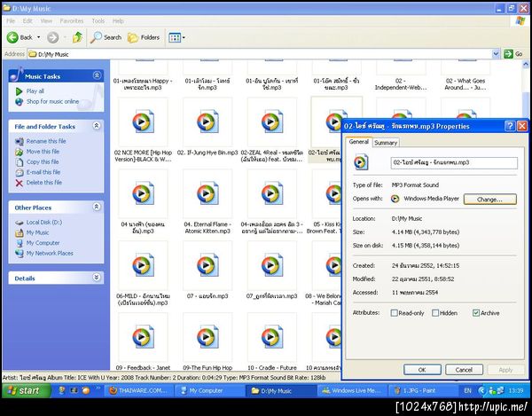532x416 pixels.
Task: Click the Play all icon
Action: (19, 91)
